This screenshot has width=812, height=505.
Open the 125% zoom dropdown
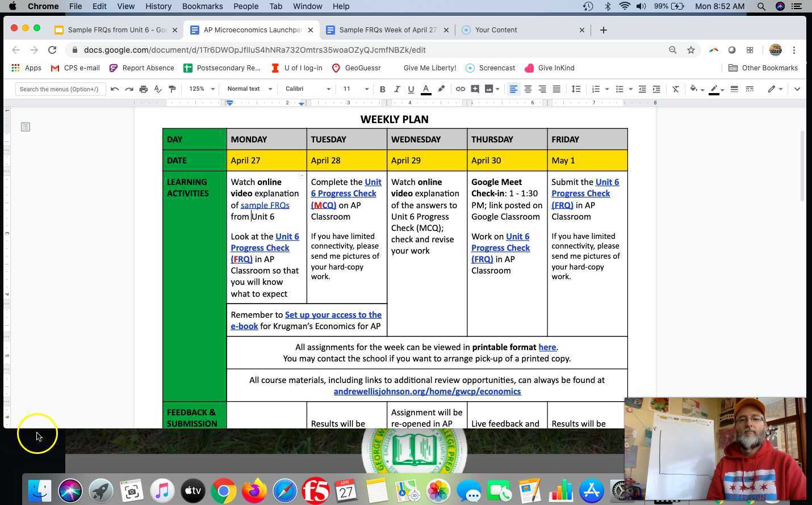coord(202,89)
